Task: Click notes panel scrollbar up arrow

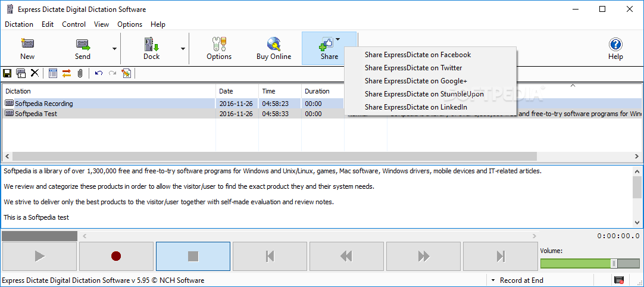Action: coord(637,171)
